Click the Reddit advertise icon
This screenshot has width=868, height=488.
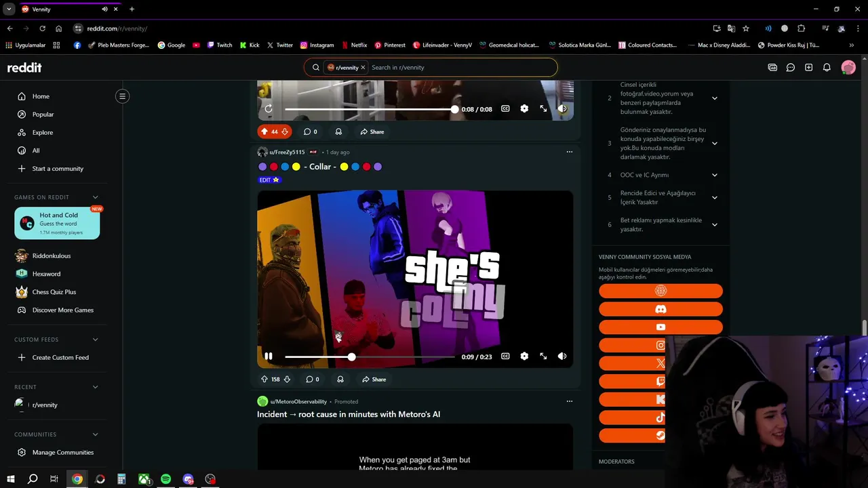point(772,67)
